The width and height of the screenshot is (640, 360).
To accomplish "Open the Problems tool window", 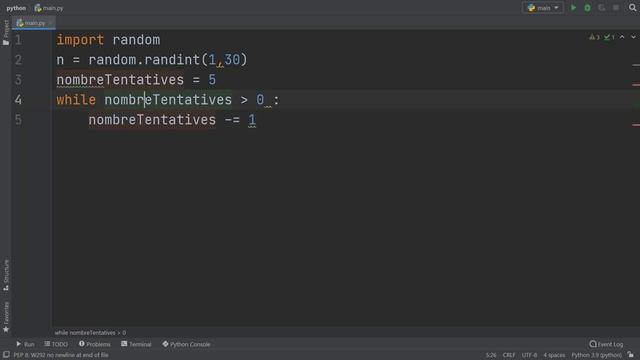I will click(95, 344).
